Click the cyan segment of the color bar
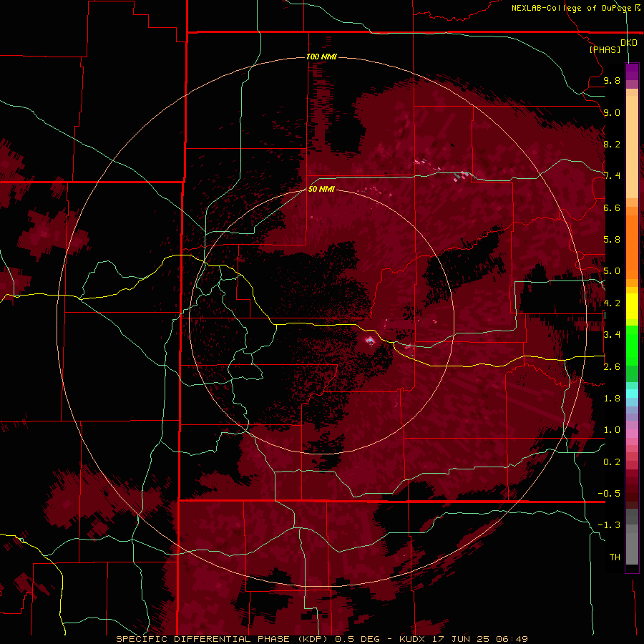The height and width of the screenshot is (644, 644). [632, 394]
